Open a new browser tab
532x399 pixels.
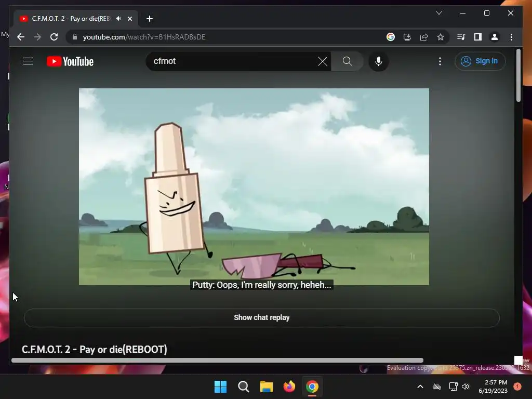[150, 19]
